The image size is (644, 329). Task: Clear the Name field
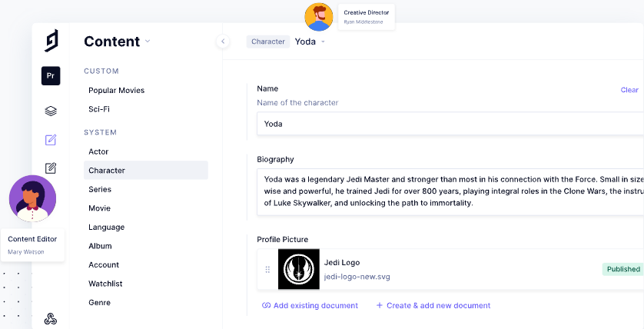629,90
